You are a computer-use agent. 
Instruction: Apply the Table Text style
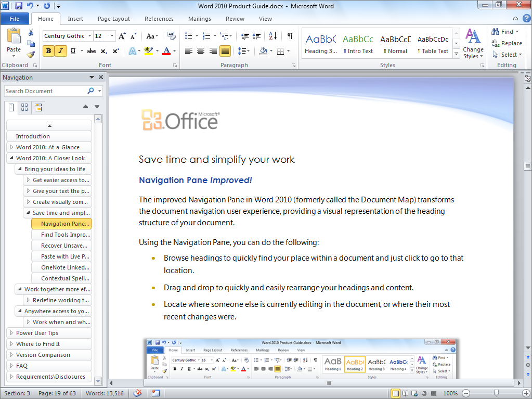coord(433,44)
